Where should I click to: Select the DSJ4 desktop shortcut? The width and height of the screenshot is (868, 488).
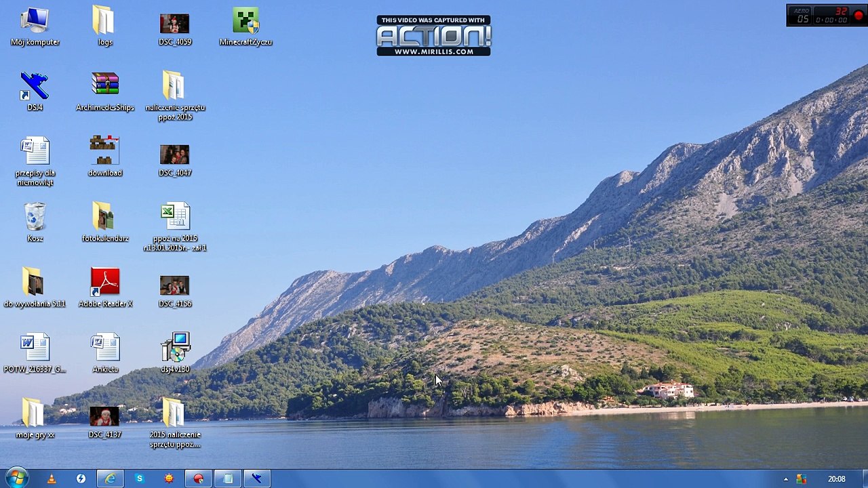tap(35, 92)
